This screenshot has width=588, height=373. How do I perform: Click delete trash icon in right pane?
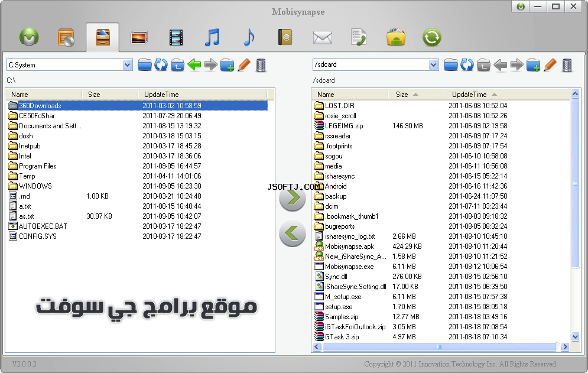(567, 65)
